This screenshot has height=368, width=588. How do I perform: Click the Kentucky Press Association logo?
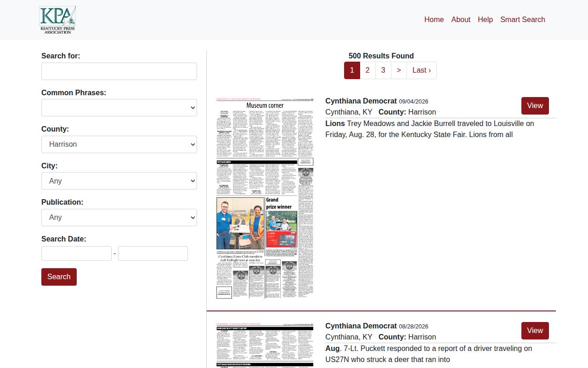tap(57, 20)
